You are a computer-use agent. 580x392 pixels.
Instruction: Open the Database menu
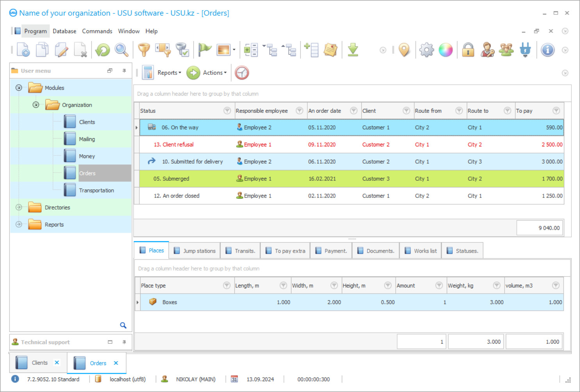pos(64,31)
